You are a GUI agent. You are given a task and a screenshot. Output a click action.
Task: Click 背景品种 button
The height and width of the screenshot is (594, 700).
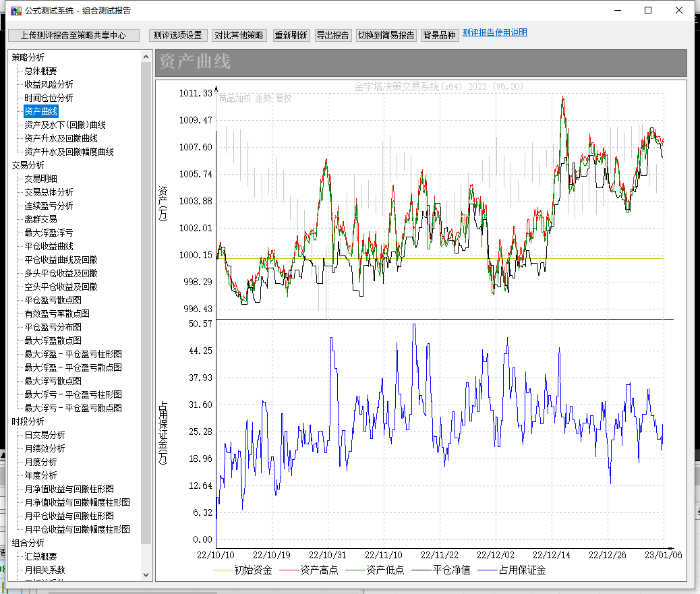439,35
